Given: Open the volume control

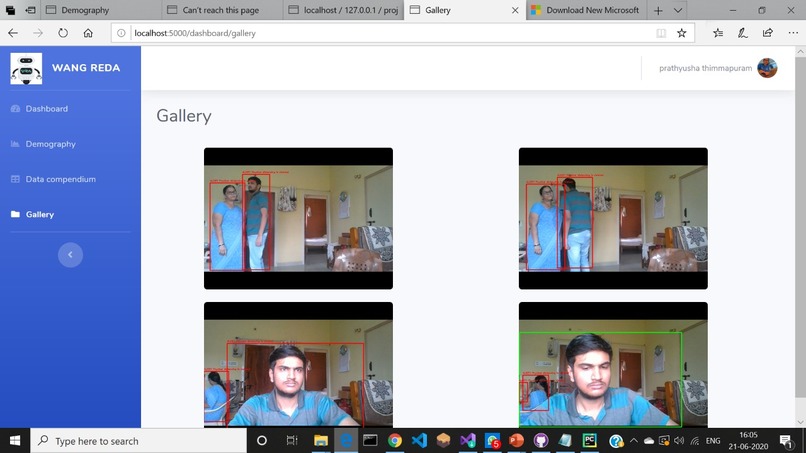Looking at the screenshot, I should coord(679,441).
